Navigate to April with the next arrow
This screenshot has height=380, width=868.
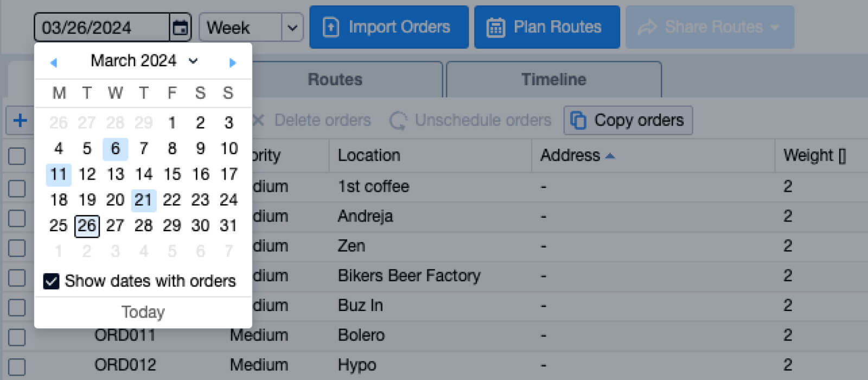pyautogui.click(x=233, y=62)
